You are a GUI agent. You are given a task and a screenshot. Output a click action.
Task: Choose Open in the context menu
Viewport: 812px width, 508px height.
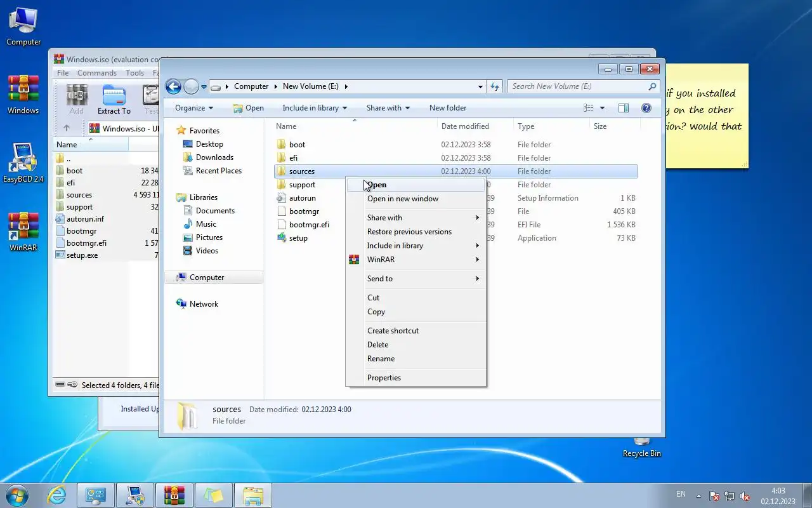(x=416, y=185)
